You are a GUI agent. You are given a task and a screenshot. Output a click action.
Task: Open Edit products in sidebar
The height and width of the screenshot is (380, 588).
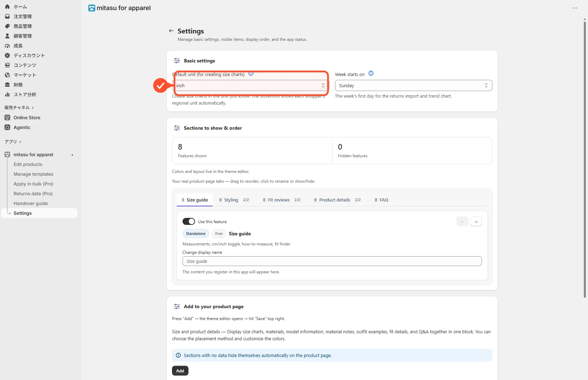[28, 164]
